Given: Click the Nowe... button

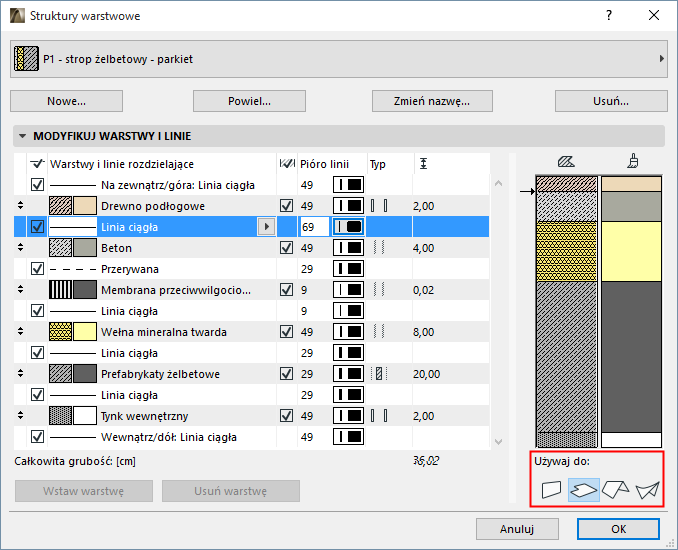Looking at the screenshot, I should tap(67, 101).
